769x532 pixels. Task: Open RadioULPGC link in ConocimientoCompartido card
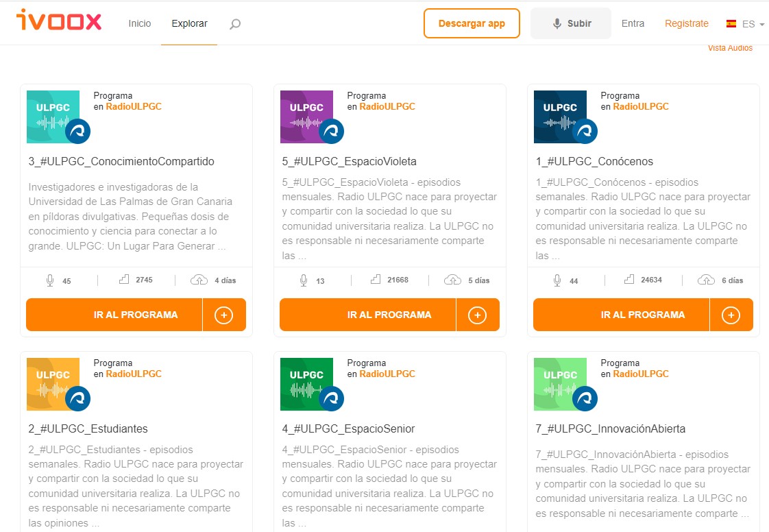tap(134, 106)
